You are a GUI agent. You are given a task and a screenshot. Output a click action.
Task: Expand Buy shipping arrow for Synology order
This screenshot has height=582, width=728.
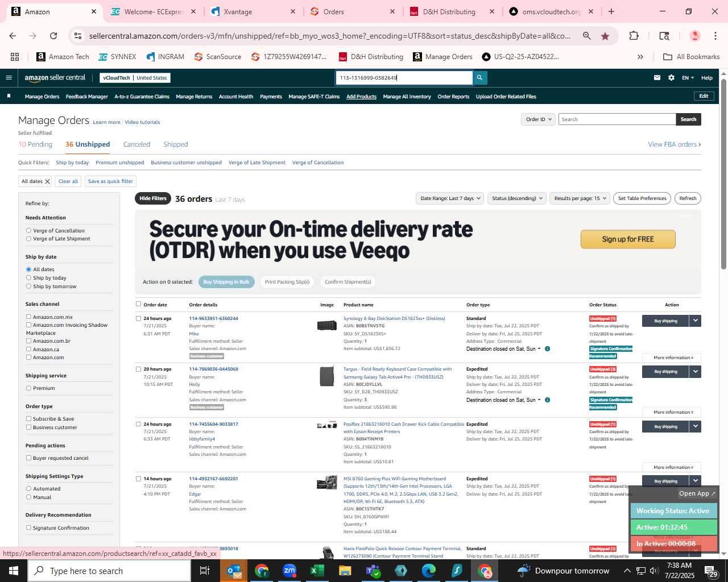pos(695,321)
